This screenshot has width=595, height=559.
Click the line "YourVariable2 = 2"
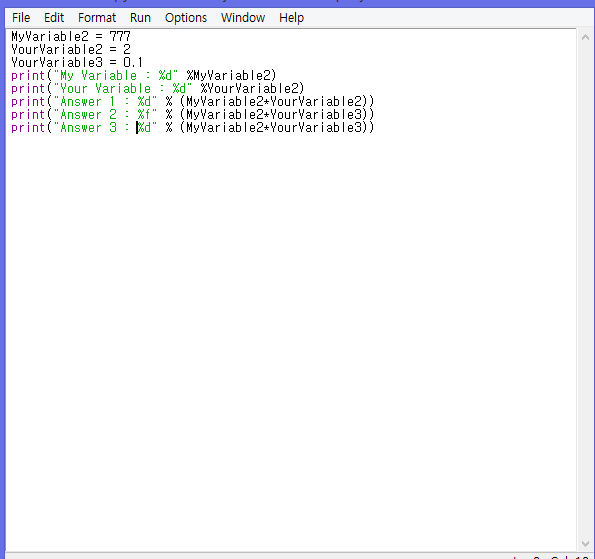tap(71, 49)
